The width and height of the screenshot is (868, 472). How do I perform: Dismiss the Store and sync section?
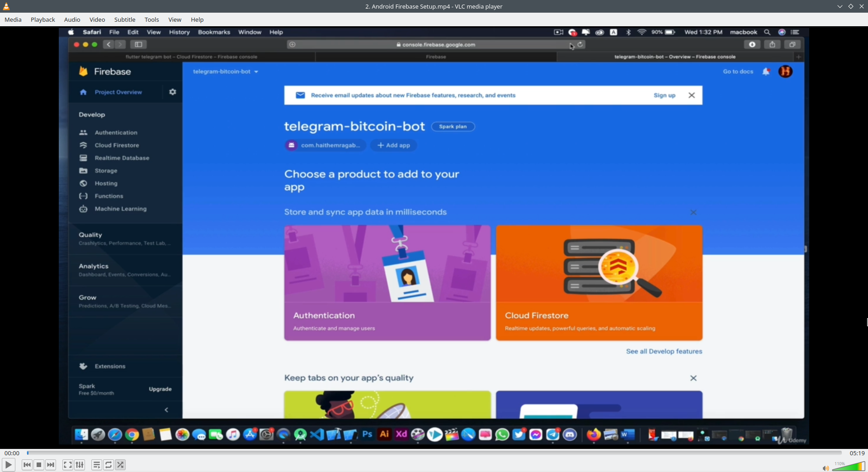(x=693, y=212)
